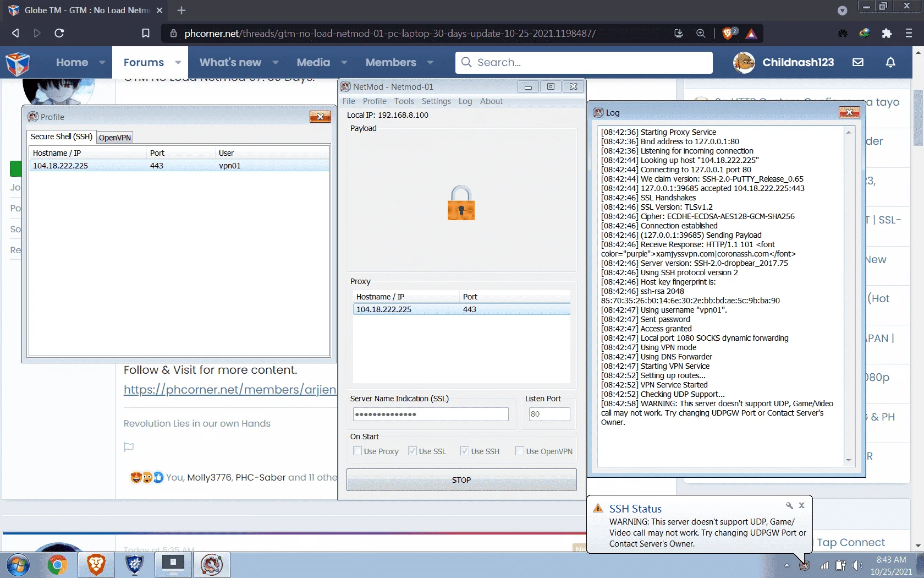The image size is (924, 578).
Task: Click the Molly3776 reaction user link
Action: pos(210,477)
